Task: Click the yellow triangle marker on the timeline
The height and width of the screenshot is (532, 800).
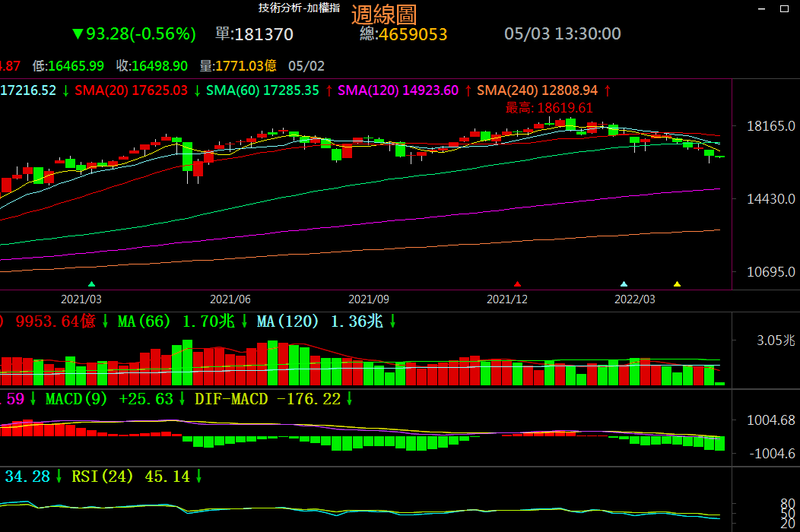Action: 677,283
